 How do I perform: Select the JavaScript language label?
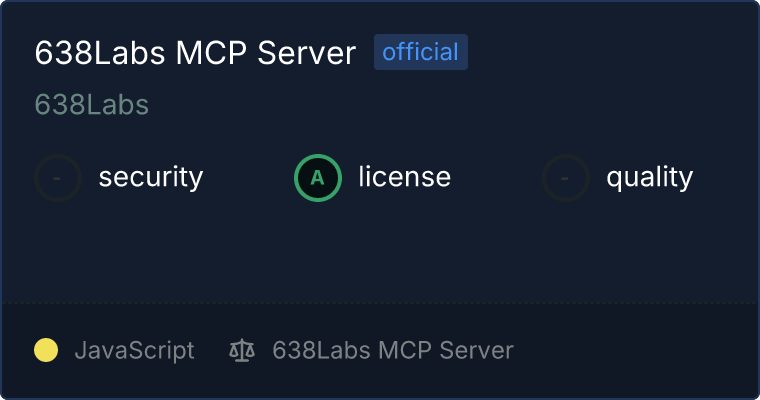point(135,351)
